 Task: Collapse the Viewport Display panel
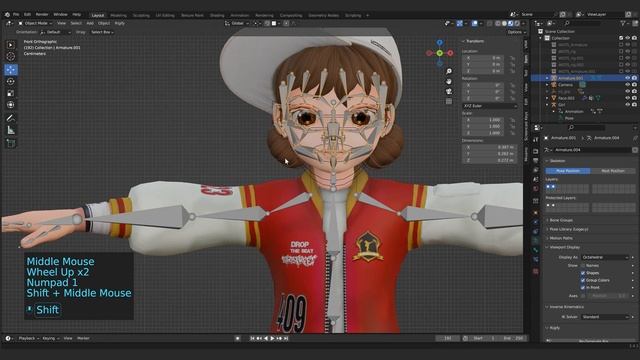564,247
